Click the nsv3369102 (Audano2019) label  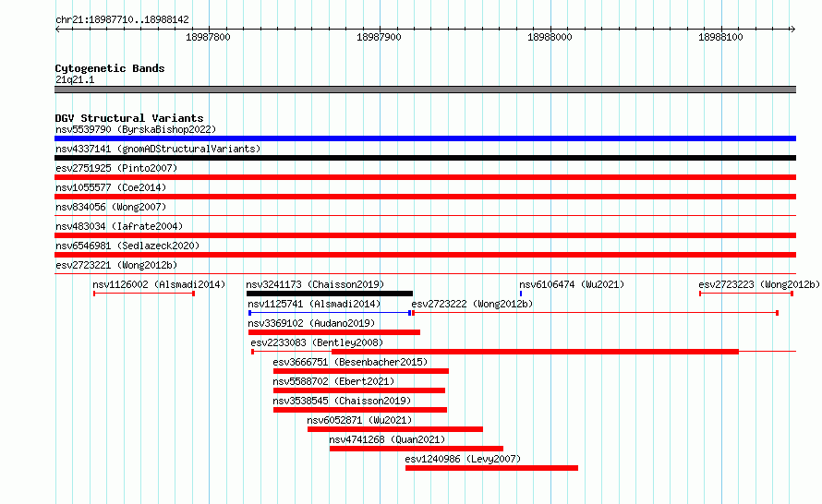(311, 323)
